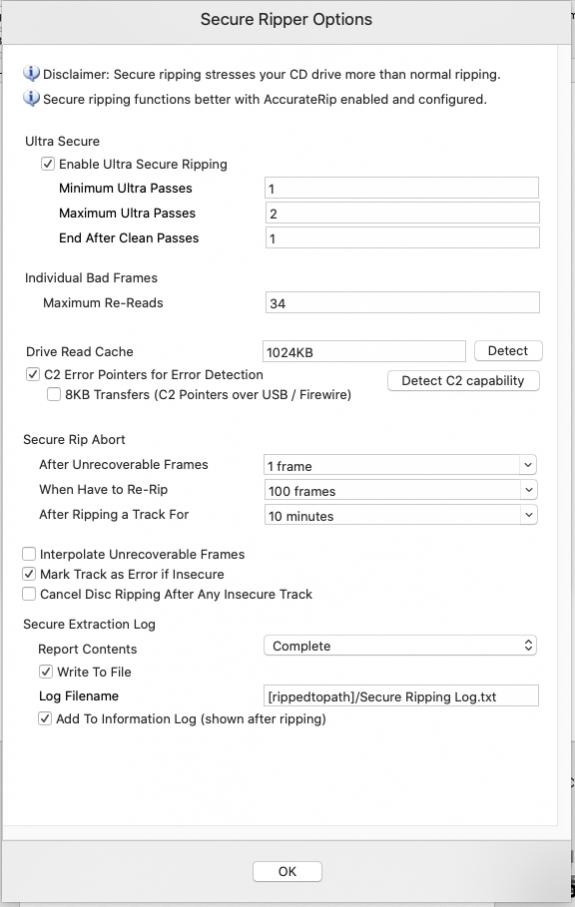Click Detect C2 capability button
This screenshot has width=575, height=907.
[463, 381]
